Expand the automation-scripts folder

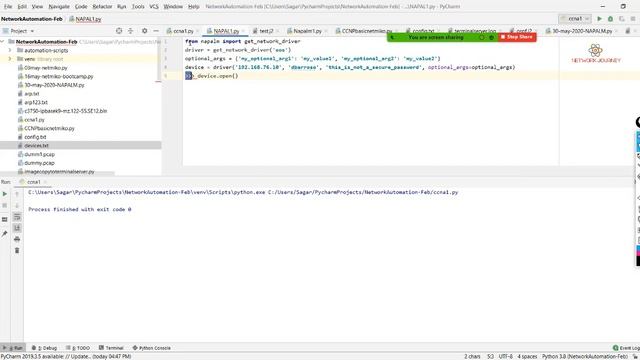(x=10, y=50)
